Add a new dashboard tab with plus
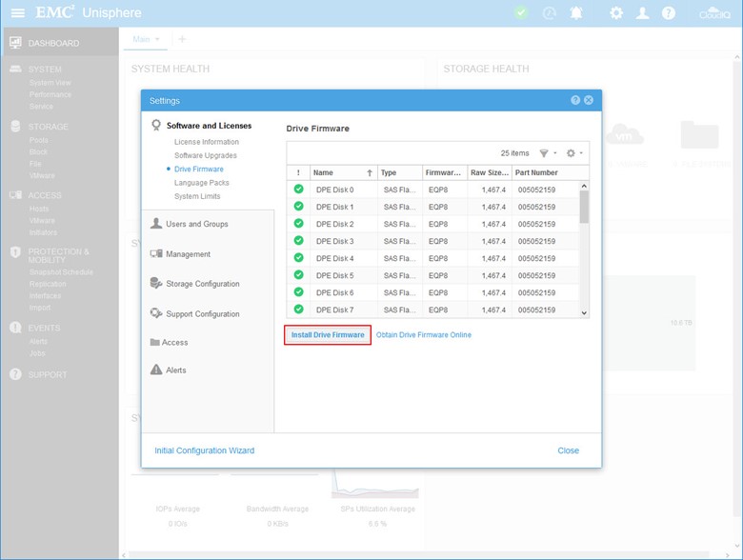 [x=182, y=39]
